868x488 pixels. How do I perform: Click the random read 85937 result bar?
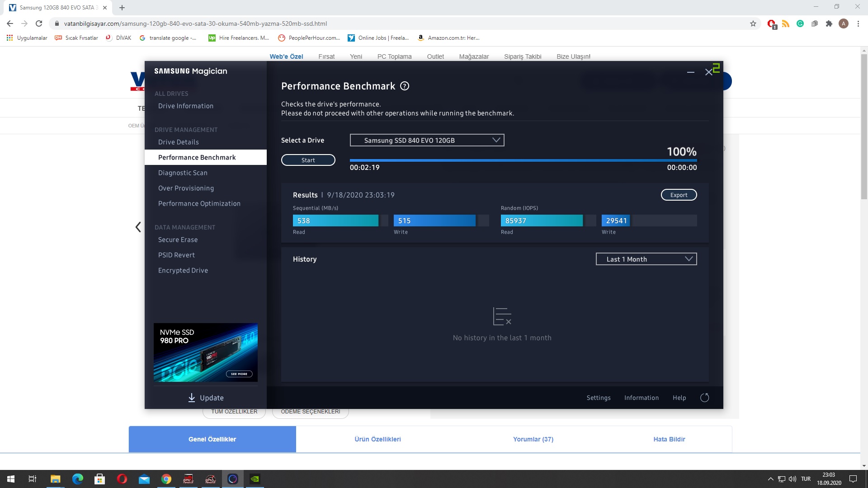pos(548,221)
